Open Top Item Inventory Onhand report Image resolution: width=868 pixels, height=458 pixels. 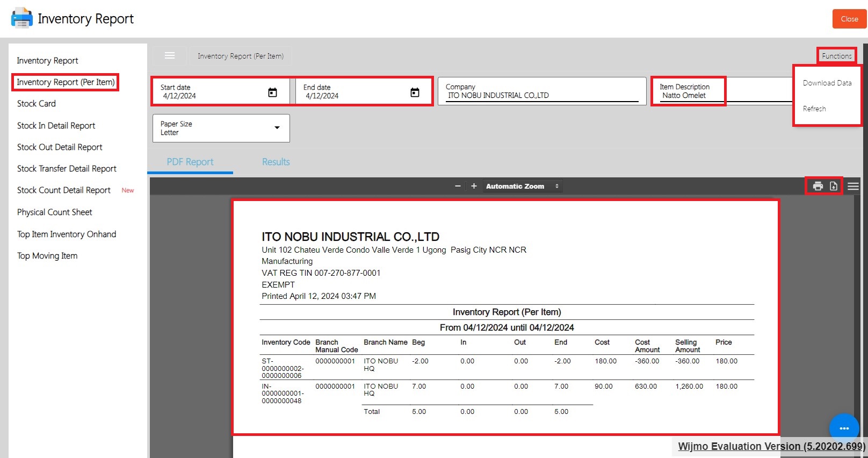pyautogui.click(x=67, y=234)
